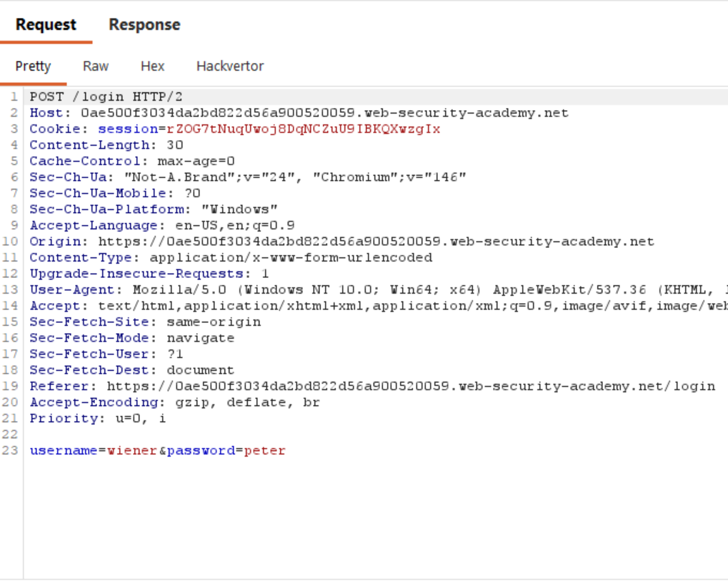The height and width of the screenshot is (581, 728).
Task: Open the Raw view tab
Action: click(96, 66)
